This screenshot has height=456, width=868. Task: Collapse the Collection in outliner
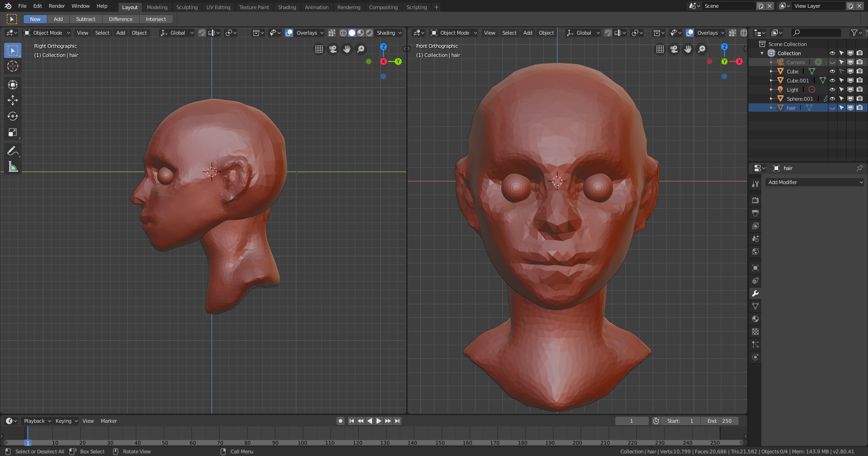click(762, 53)
